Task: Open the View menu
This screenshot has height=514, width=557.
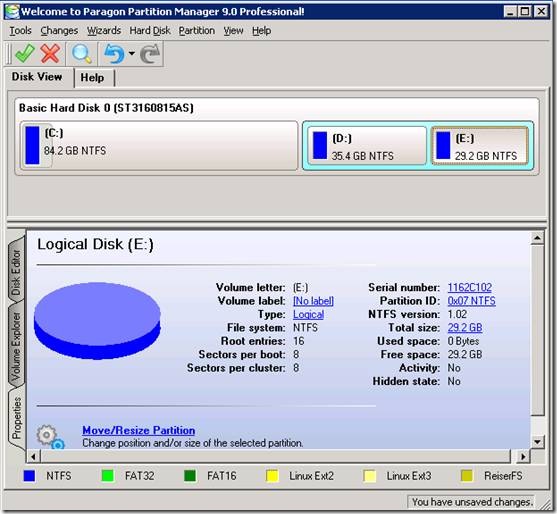Action: [233, 31]
